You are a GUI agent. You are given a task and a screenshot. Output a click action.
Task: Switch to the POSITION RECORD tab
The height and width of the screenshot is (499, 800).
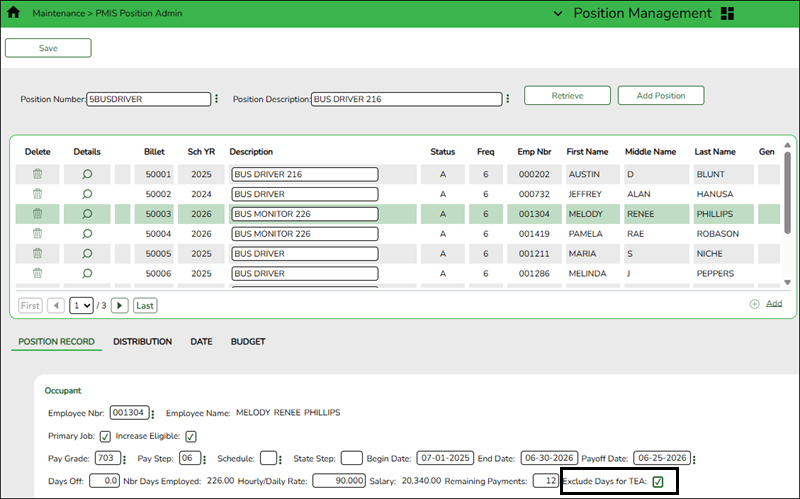coord(57,341)
